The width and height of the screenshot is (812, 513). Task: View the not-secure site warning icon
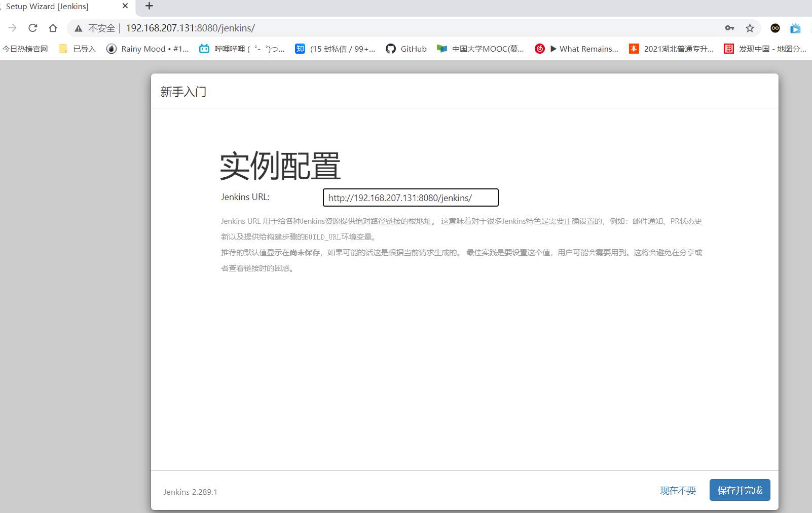click(79, 28)
